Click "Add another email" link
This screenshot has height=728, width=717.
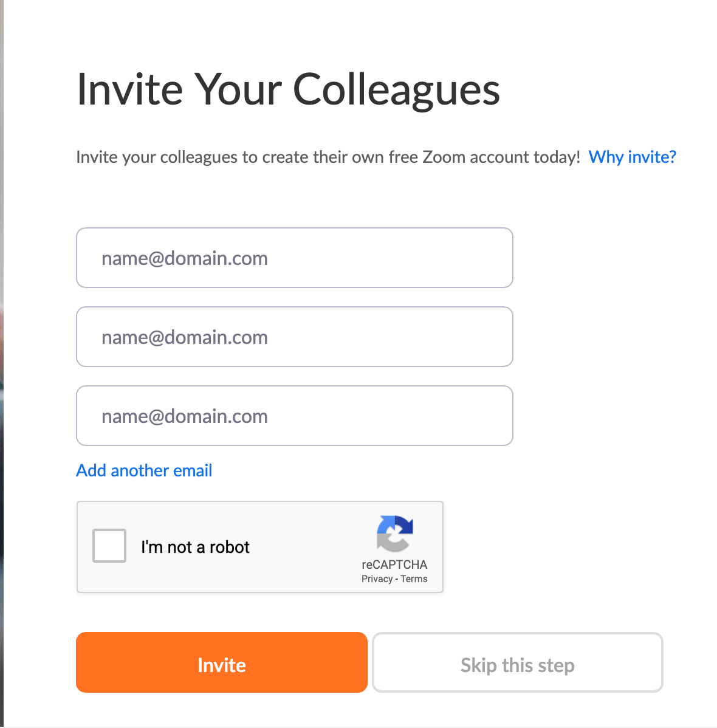point(144,470)
